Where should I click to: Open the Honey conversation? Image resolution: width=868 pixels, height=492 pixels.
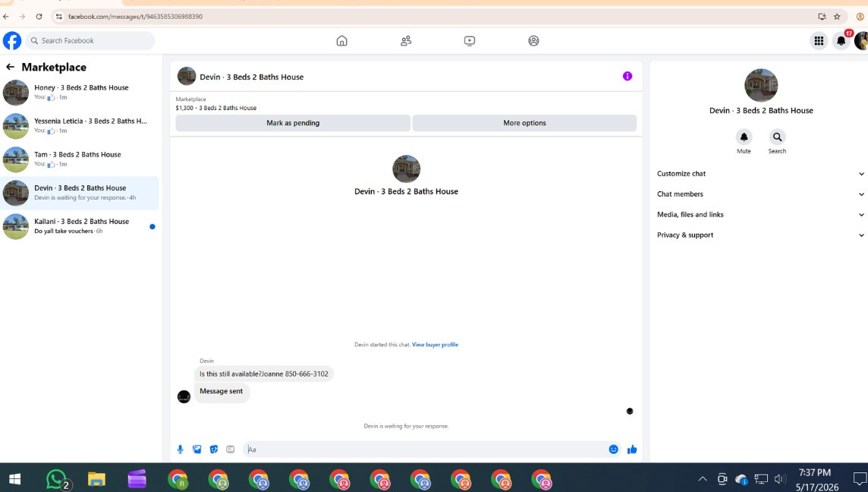click(80, 92)
